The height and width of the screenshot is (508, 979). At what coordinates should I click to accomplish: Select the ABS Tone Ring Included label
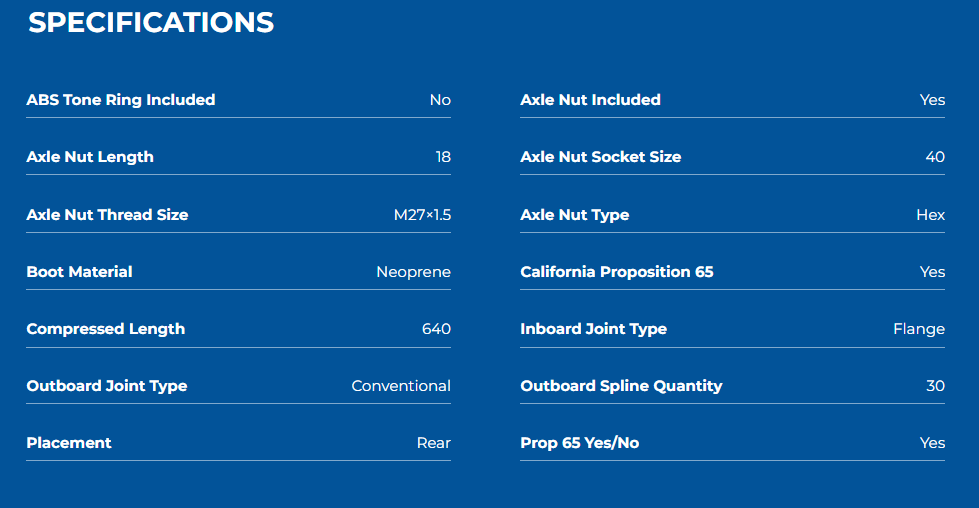[x=121, y=100]
